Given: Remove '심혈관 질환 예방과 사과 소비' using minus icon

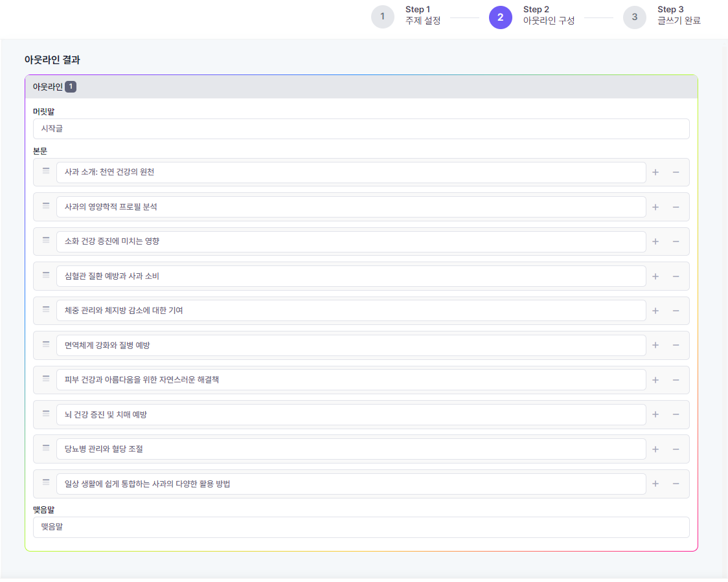Looking at the screenshot, I should (676, 276).
